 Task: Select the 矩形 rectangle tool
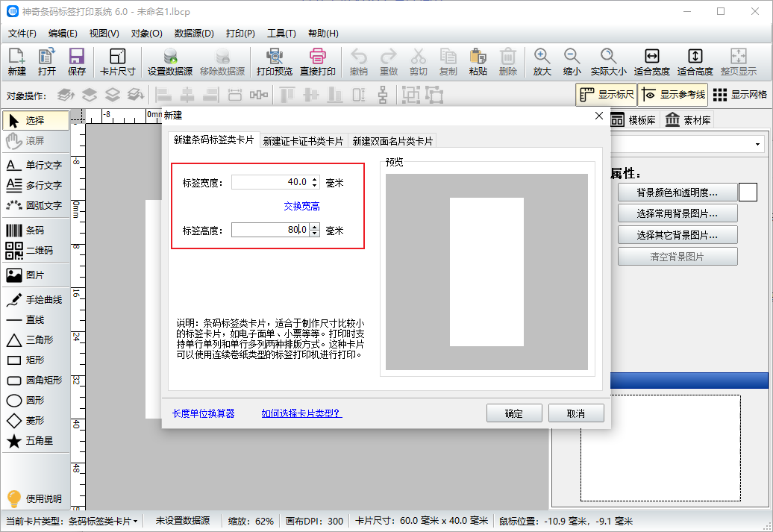(x=36, y=360)
